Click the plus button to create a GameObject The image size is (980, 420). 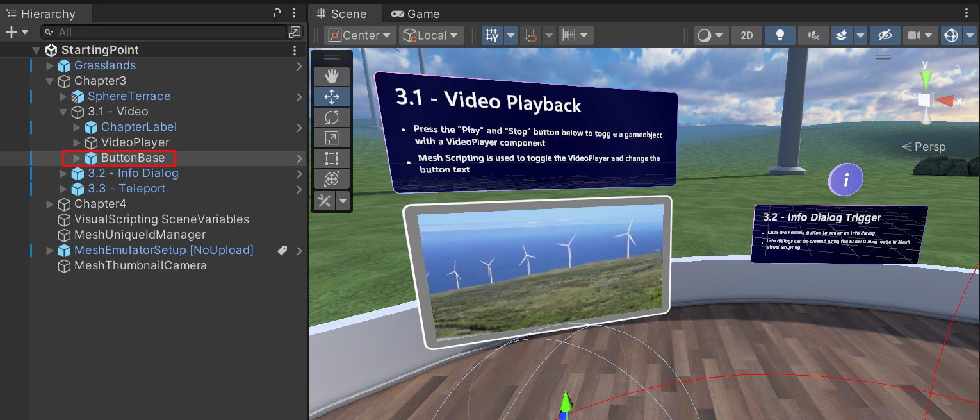(x=11, y=31)
